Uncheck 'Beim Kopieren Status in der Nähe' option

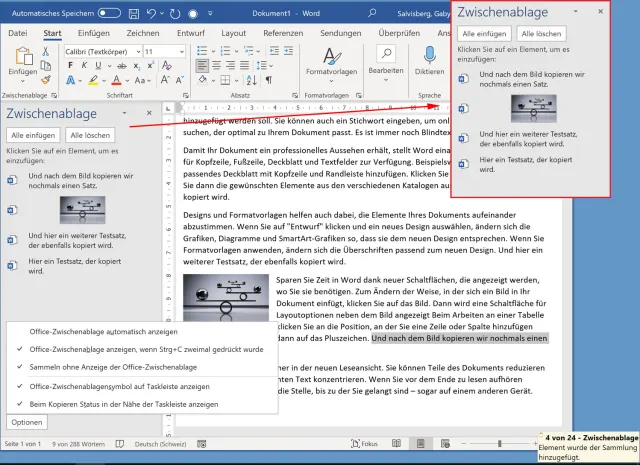tap(122, 404)
